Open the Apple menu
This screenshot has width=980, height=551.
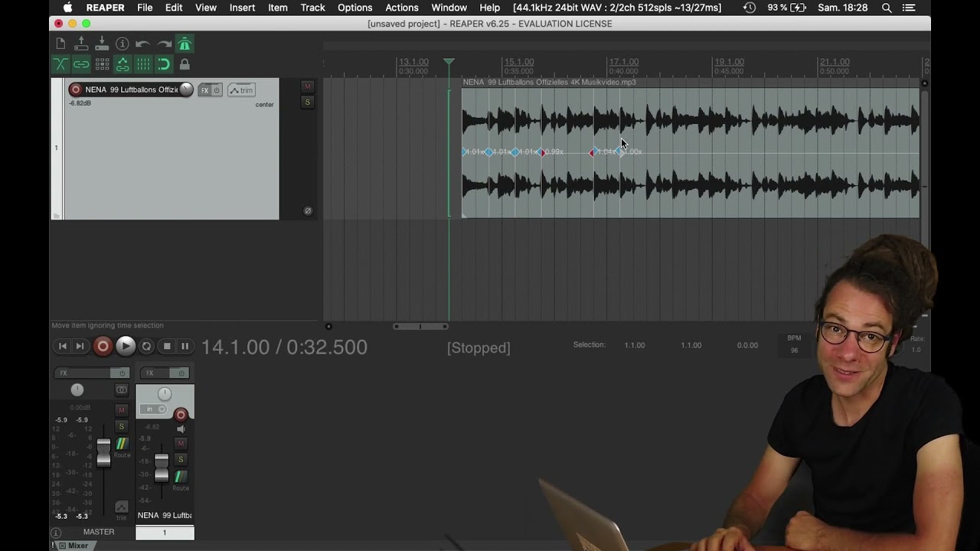click(67, 8)
